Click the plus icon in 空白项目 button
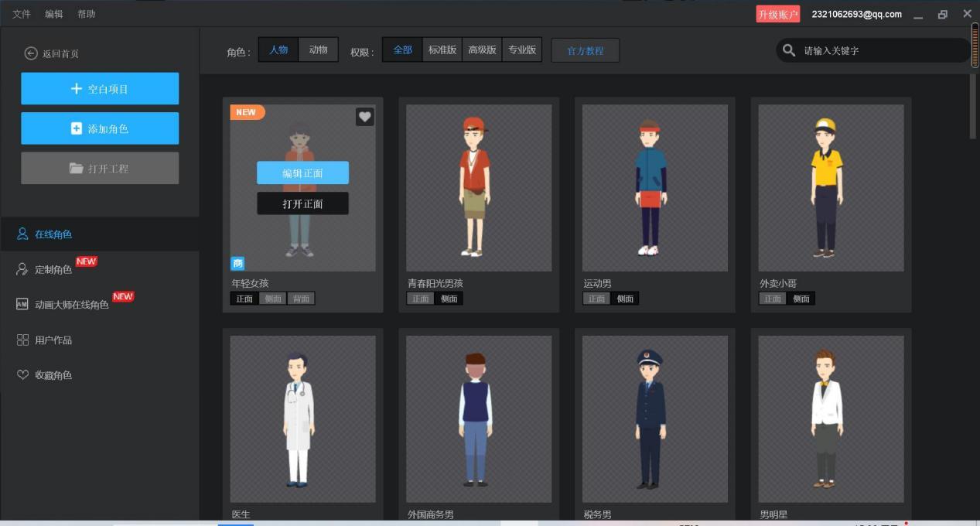 click(76, 89)
